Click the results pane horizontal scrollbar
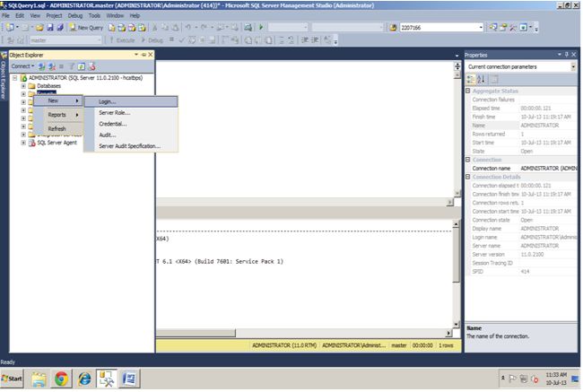583x392 pixels. (x=304, y=333)
